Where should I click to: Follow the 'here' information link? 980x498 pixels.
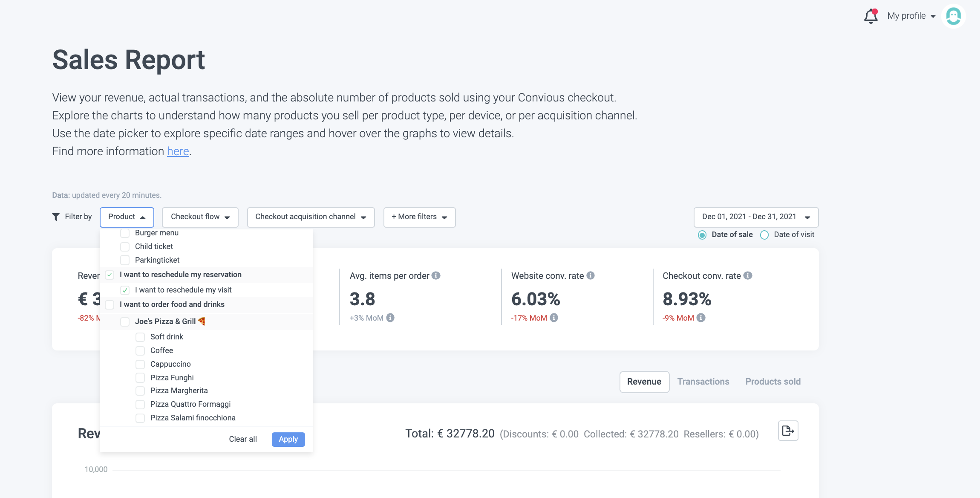tap(178, 151)
